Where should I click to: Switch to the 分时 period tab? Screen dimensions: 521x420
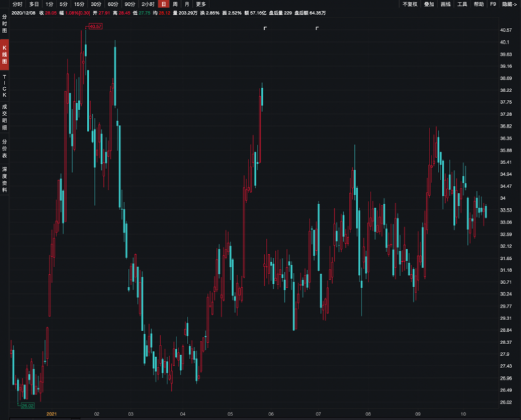pos(18,5)
